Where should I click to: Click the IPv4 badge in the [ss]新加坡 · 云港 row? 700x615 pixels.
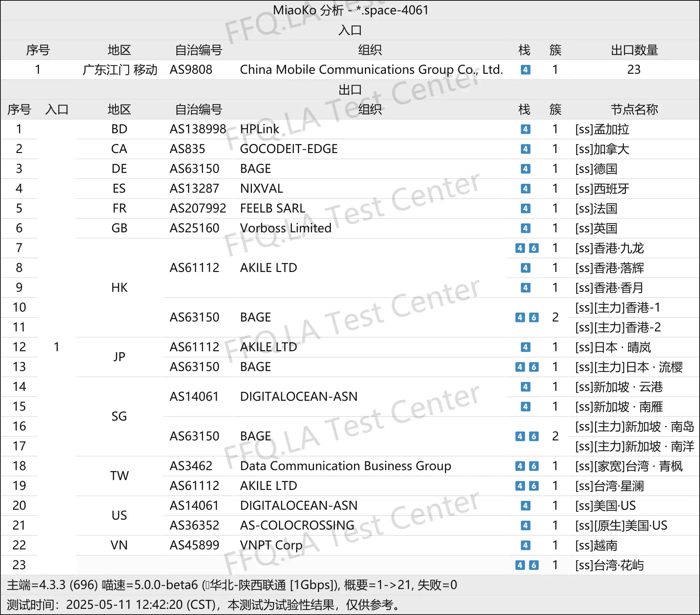point(525,387)
